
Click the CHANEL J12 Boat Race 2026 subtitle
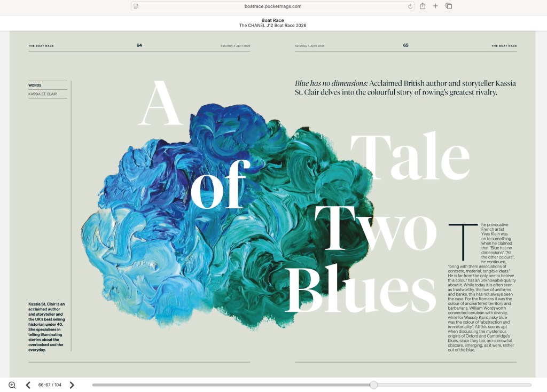point(272,26)
